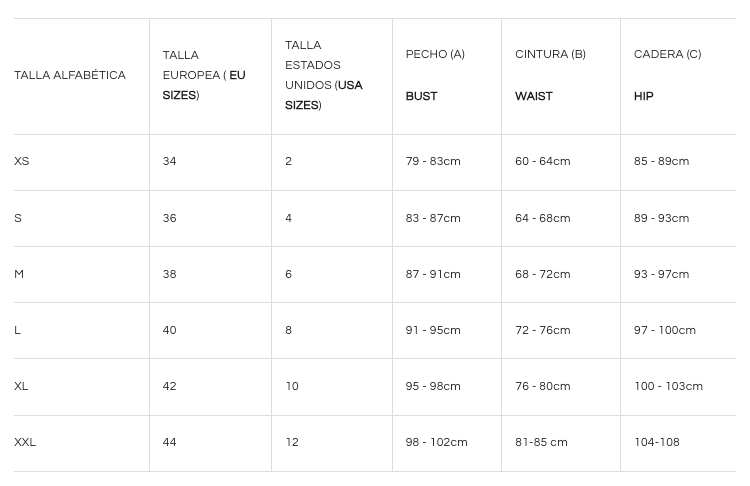The image size is (750, 486).
Task: Select the 104-108 hip cell
Action: coord(657,442)
